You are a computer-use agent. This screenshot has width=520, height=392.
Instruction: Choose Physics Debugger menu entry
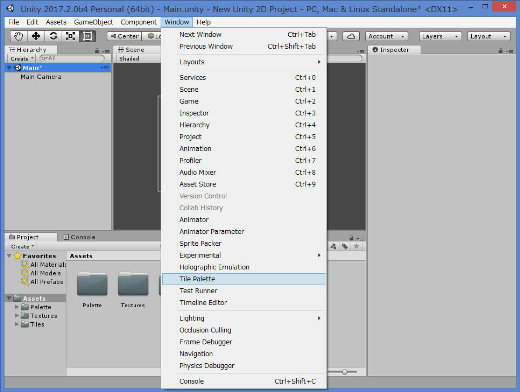pyautogui.click(x=244, y=366)
